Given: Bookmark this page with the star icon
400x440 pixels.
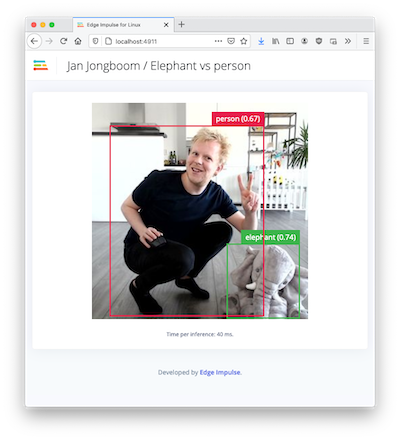Looking at the screenshot, I should click(244, 41).
